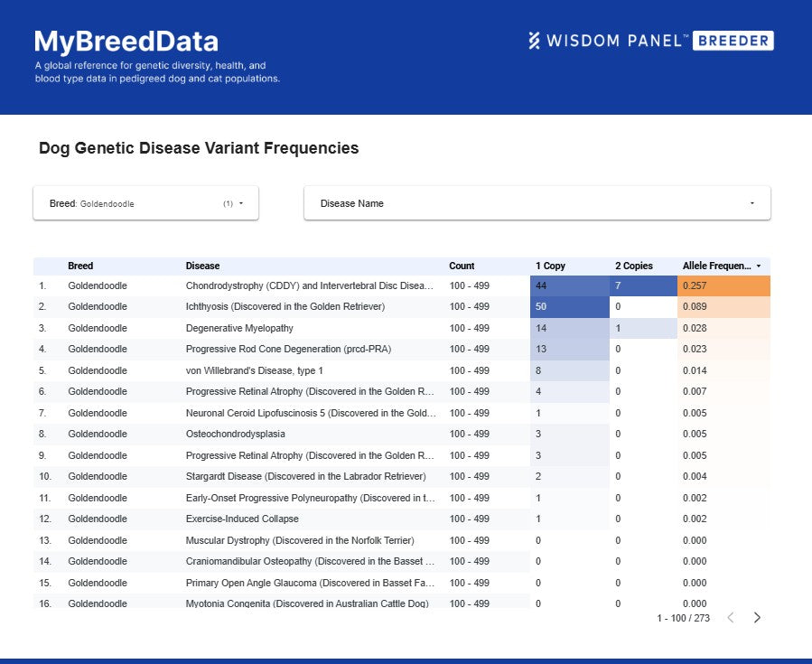Viewport: 812px width, 664px height.
Task: Click allele frequency 0.007 cell
Action: 723,391
